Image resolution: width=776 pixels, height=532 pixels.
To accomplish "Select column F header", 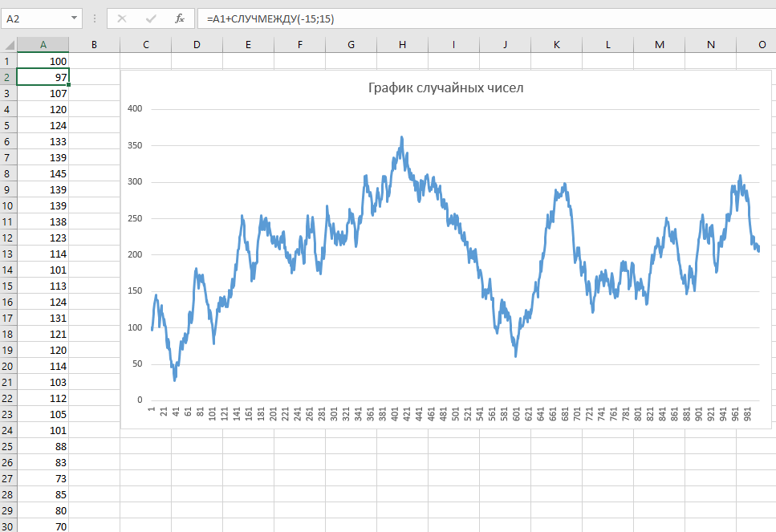I will pyautogui.click(x=300, y=45).
